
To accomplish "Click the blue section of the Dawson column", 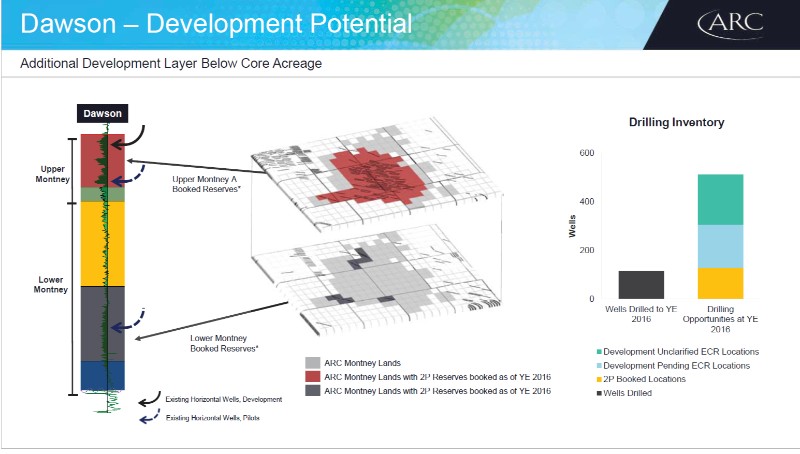I will point(103,376).
